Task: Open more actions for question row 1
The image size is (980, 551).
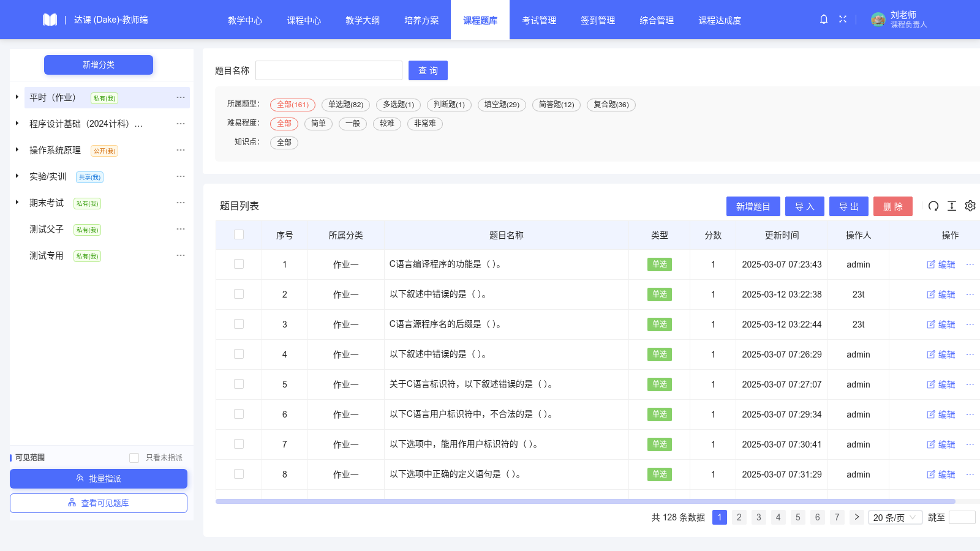Action: [x=970, y=264]
